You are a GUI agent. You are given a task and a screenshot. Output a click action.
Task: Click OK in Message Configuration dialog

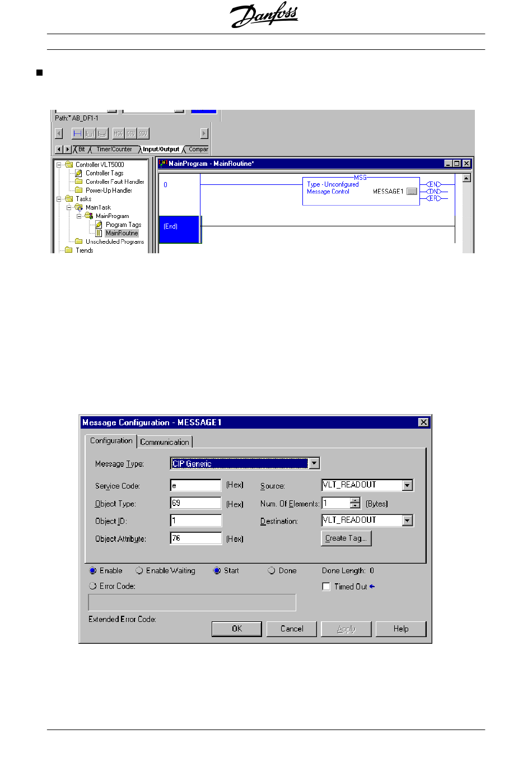(x=237, y=629)
